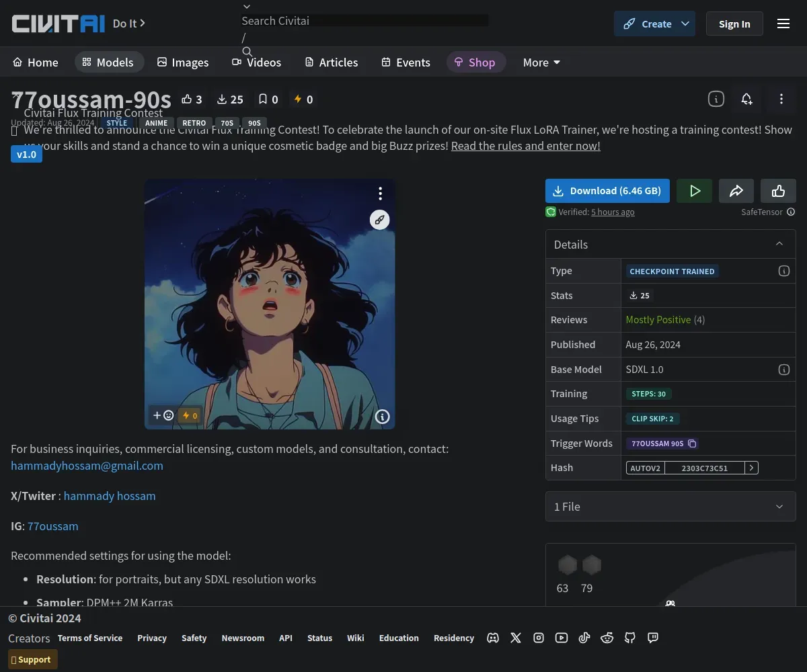Click the ANIME tag
Image resolution: width=807 pixels, height=672 pixels.
click(157, 123)
